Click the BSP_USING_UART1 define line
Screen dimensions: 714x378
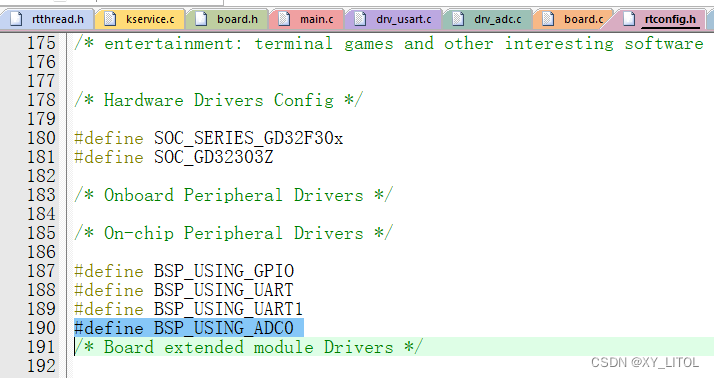click(189, 309)
